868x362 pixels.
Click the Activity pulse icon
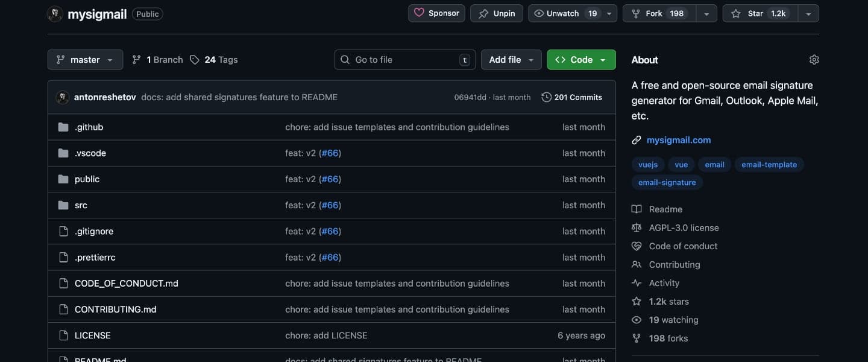(x=637, y=283)
